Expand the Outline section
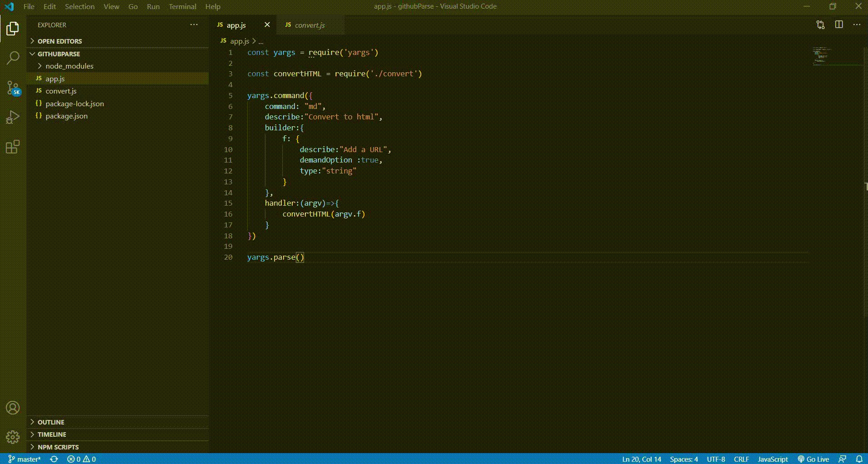 point(118,422)
